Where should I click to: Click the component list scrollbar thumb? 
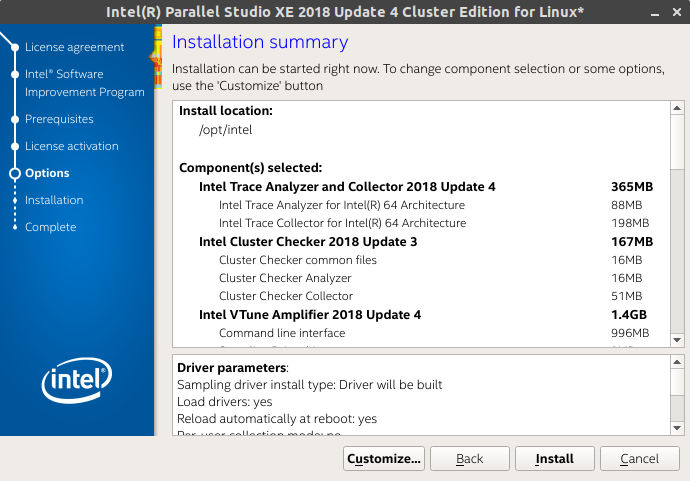(677, 141)
